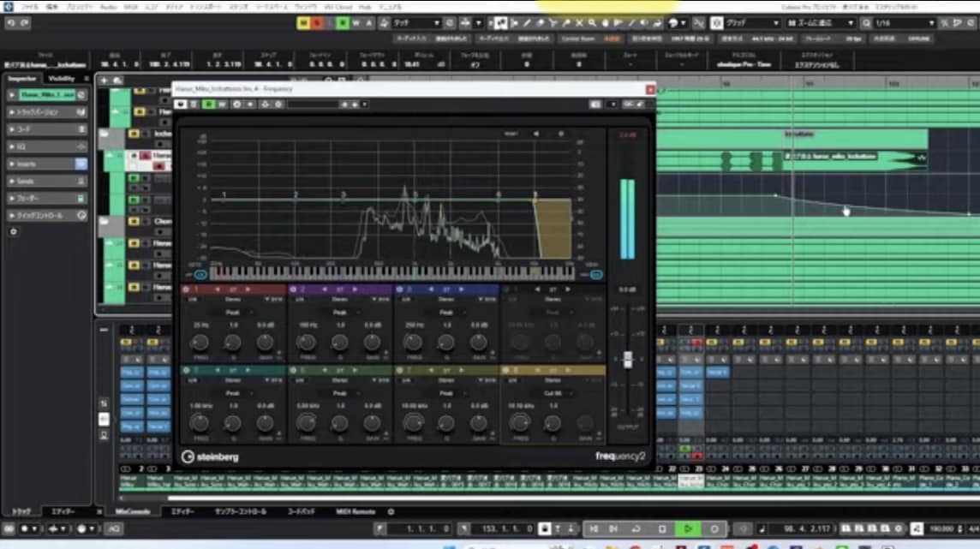Click band 8 FREQ knob
980x549 pixels.
[x=520, y=423]
